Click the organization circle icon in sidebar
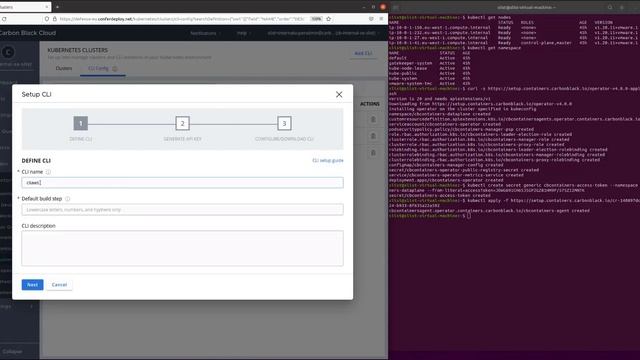The height and width of the screenshot is (360, 640). (8, 52)
